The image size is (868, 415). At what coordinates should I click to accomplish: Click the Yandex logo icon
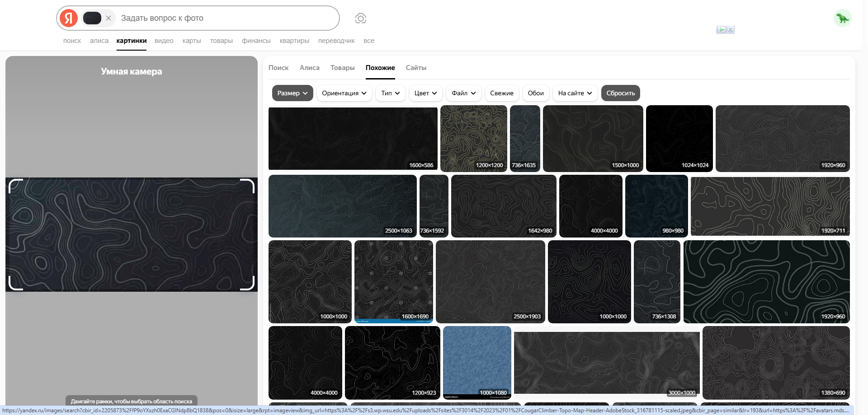[69, 18]
